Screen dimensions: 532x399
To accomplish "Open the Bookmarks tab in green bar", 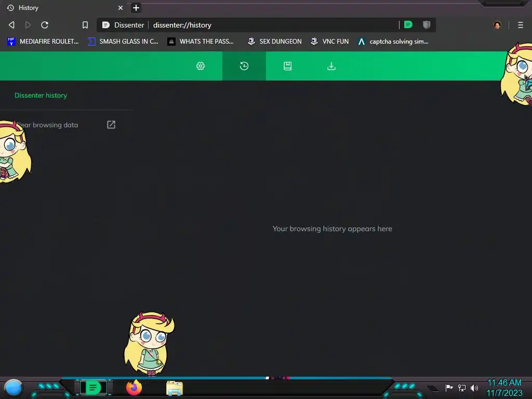I will point(288,66).
